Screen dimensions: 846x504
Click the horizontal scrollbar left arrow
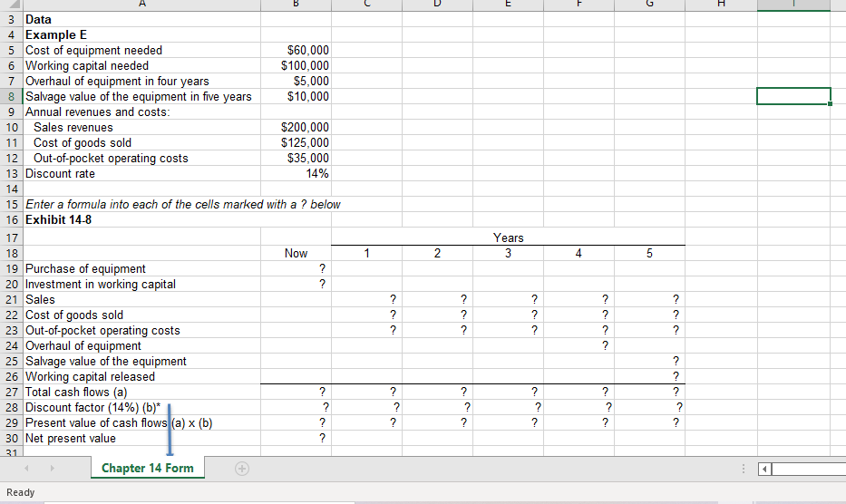764,469
